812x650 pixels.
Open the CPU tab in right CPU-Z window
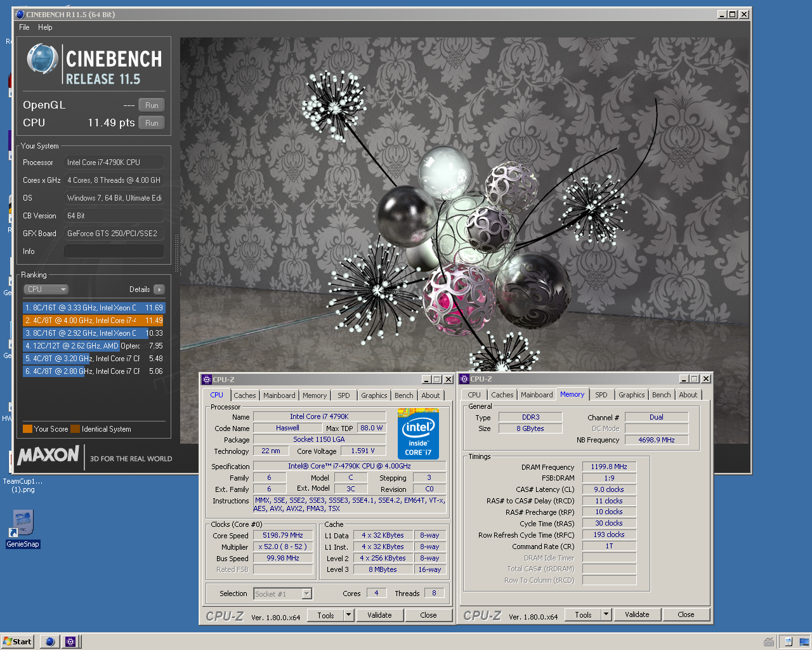coord(475,395)
